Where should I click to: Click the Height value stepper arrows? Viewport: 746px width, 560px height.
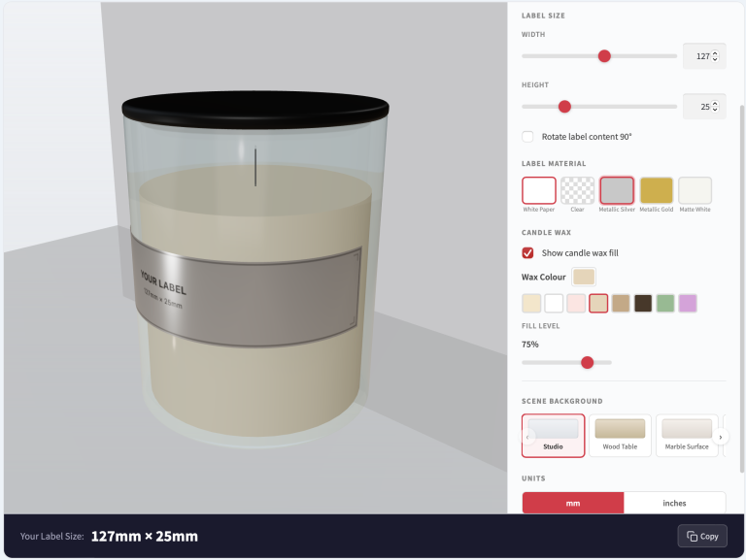coord(716,107)
